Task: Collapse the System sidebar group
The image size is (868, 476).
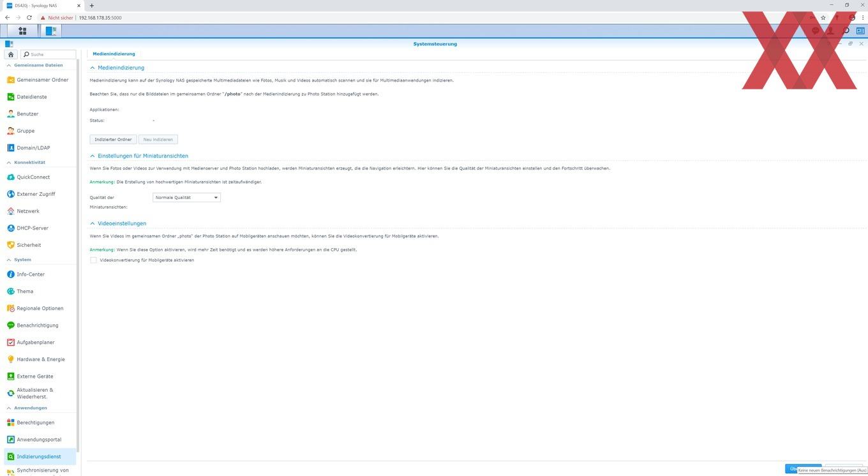Action: click(x=9, y=260)
